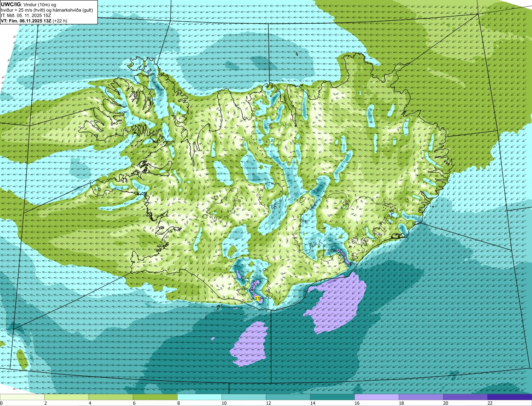Click the 18–20 m/s purple legend segment
Image resolution: width=532 pixels, height=406 pixels.
tap(421, 397)
